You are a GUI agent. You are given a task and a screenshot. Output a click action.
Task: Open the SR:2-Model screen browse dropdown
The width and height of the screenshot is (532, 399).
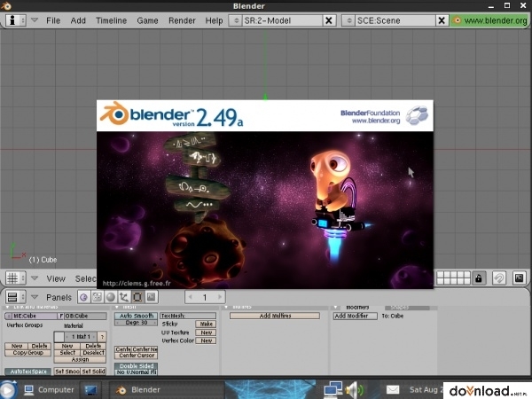click(x=236, y=20)
